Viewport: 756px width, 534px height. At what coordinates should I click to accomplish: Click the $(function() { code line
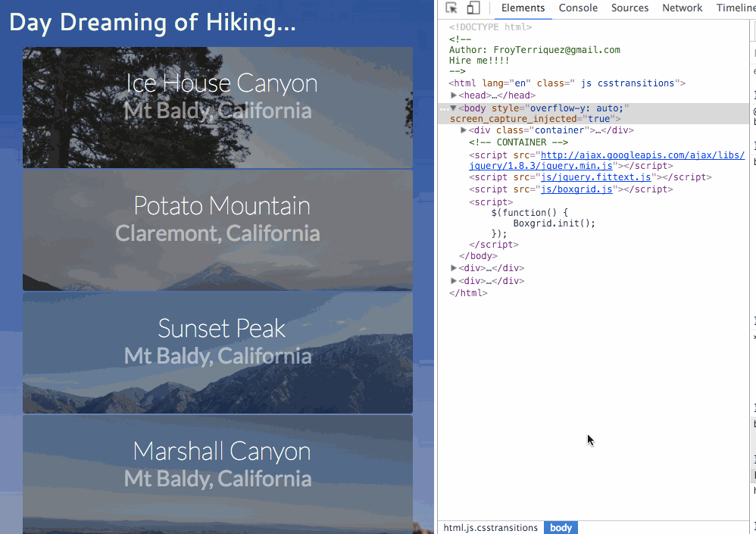click(530, 213)
